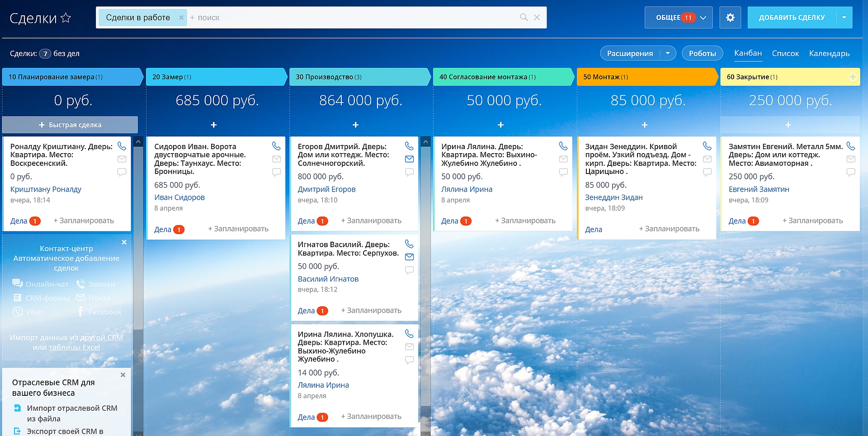The height and width of the screenshot is (436, 868).
Task: Add deal in the 30 Производство column
Action: click(x=356, y=125)
